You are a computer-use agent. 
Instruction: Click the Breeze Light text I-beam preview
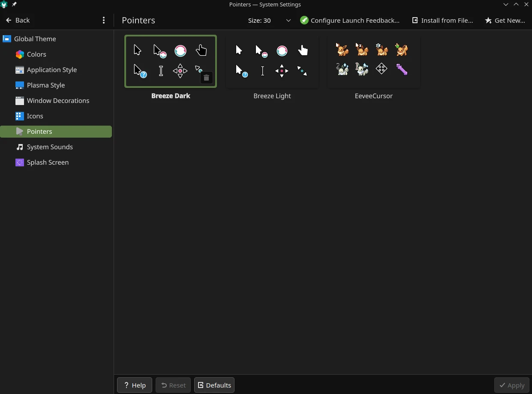(x=263, y=71)
